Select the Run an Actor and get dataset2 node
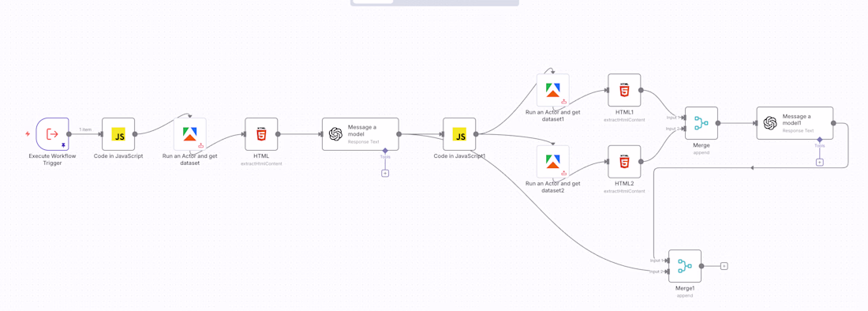The width and height of the screenshot is (868, 311). pyautogui.click(x=553, y=162)
